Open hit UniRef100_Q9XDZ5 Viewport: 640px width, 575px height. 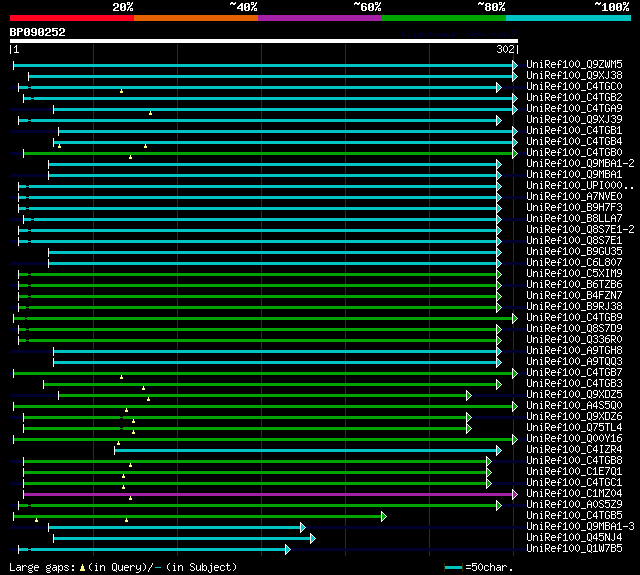pyautogui.click(x=574, y=395)
